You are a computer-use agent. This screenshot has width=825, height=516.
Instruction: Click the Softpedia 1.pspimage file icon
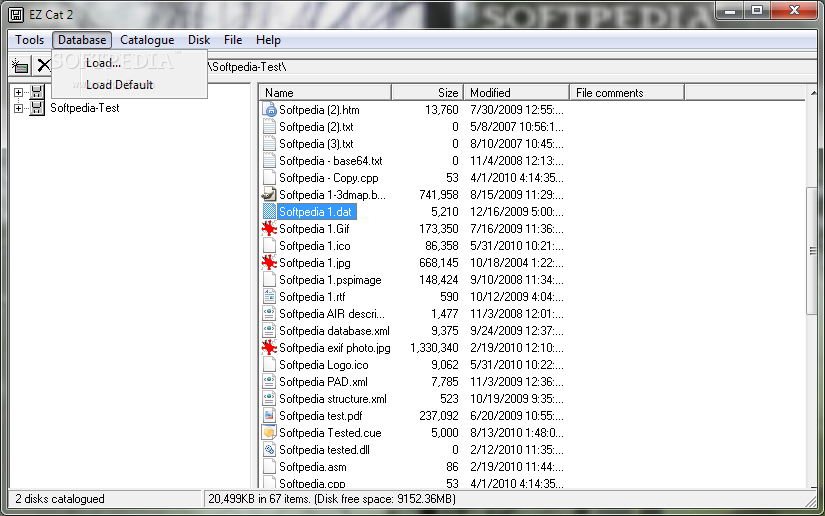[x=269, y=280]
